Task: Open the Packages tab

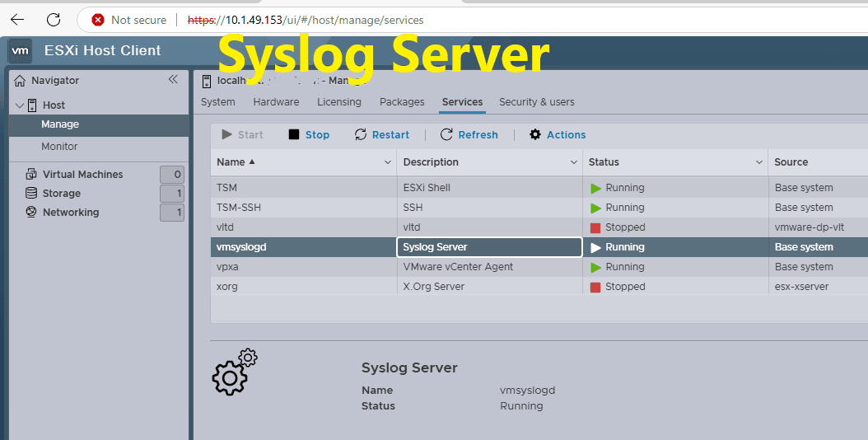Action: pos(402,102)
